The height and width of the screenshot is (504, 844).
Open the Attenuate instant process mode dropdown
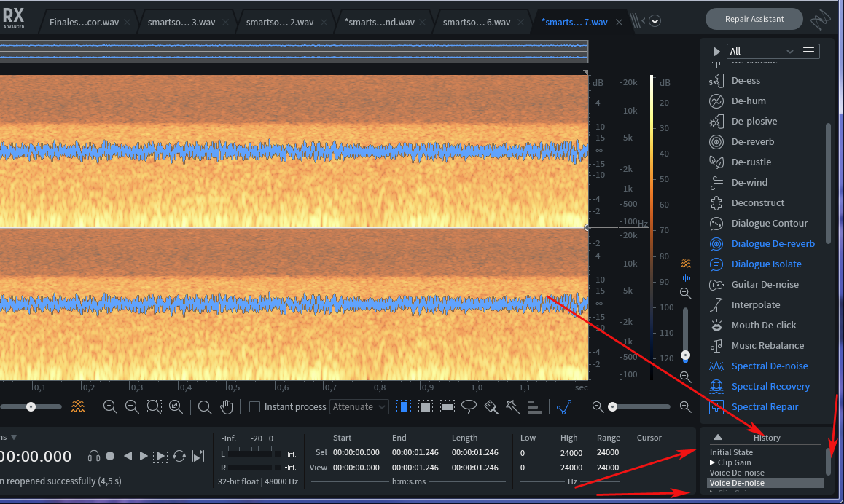coord(359,407)
